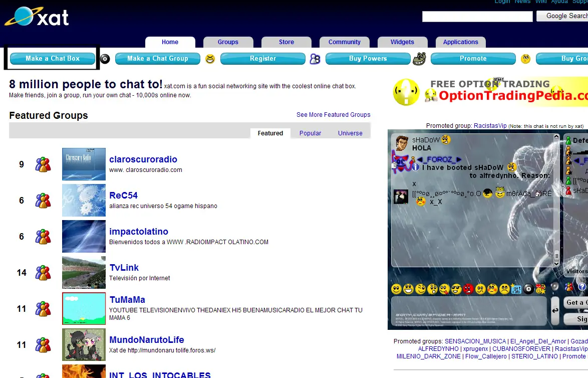Open the impactolatino group link
The height and width of the screenshot is (378, 588).
coord(139,231)
